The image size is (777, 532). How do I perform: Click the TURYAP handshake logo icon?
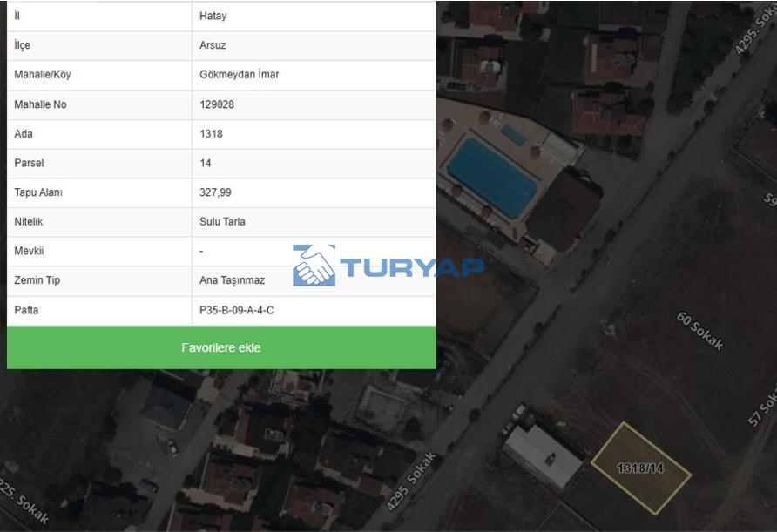point(314,266)
